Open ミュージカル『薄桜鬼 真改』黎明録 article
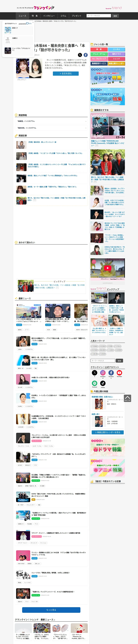The height and width of the screenshot is (644, 138). click(51, 573)
